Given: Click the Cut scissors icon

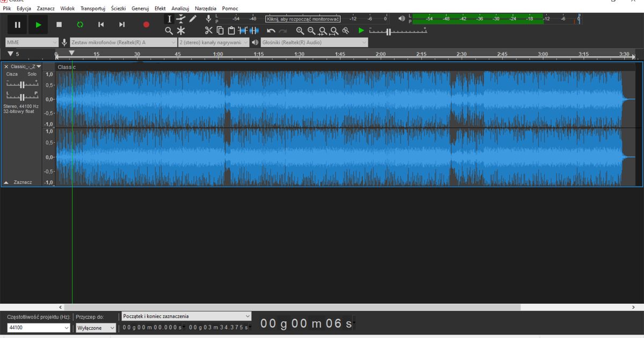Looking at the screenshot, I should click(209, 31).
